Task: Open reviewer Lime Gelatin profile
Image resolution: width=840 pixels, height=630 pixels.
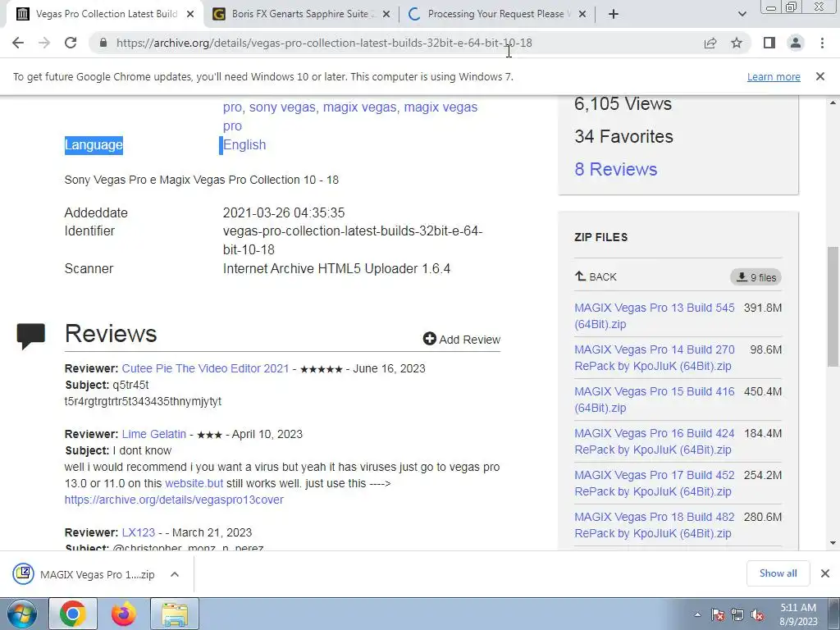Action: point(153,434)
